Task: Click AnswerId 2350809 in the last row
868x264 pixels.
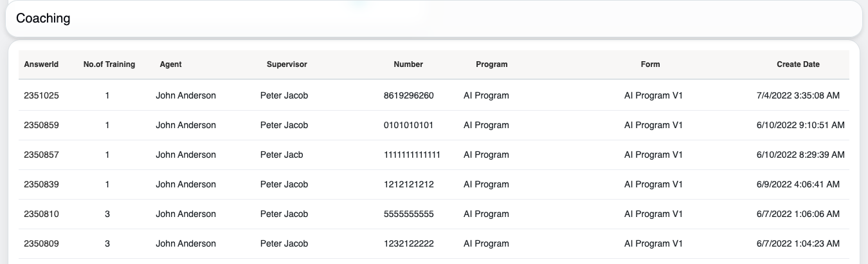Action: coord(41,244)
